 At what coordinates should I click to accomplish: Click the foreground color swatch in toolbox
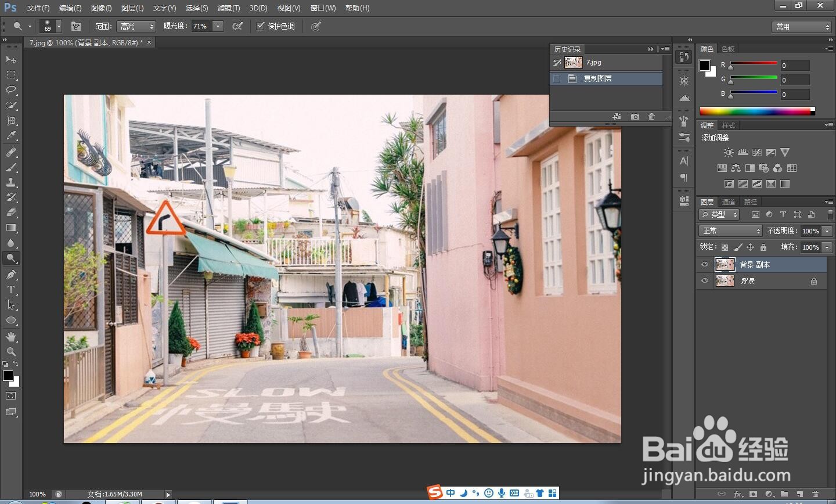pyautogui.click(x=8, y=376)
